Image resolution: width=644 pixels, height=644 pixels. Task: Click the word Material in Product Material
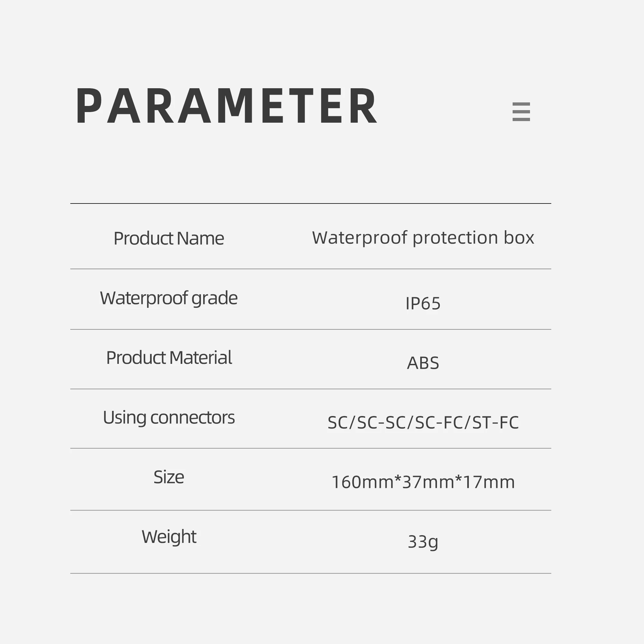pyautogui.click(x=200, y=358)
